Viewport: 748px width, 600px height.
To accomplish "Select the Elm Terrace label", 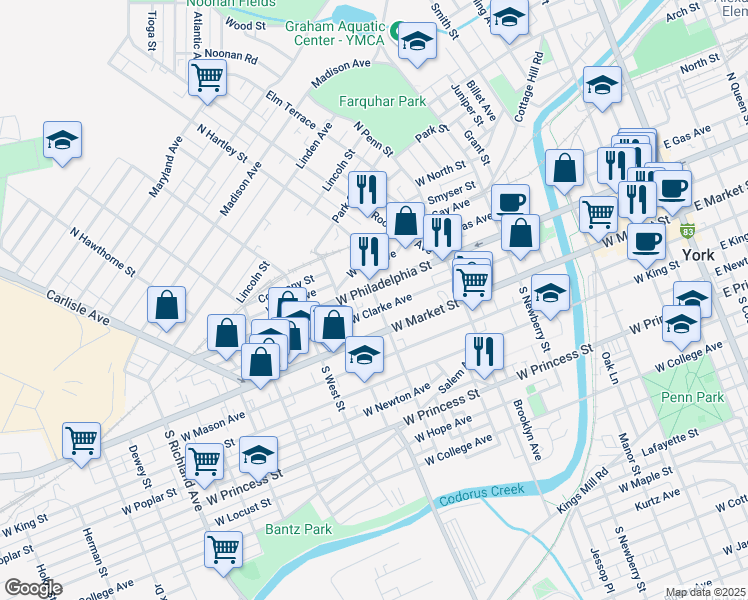I will point(291,110).
